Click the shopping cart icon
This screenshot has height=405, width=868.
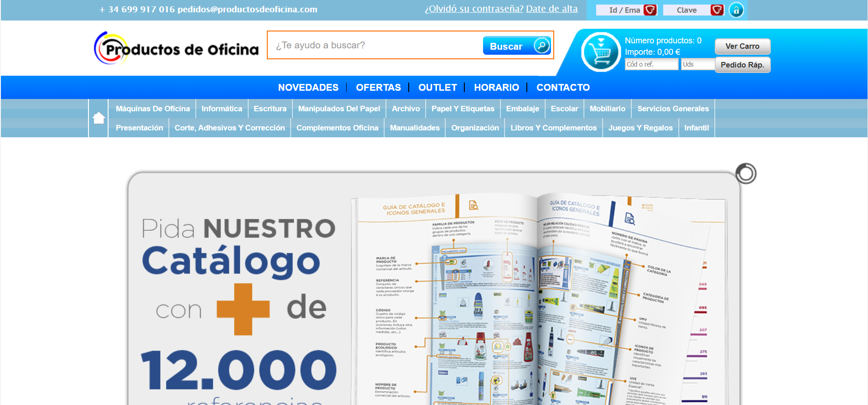click(601, 52)
